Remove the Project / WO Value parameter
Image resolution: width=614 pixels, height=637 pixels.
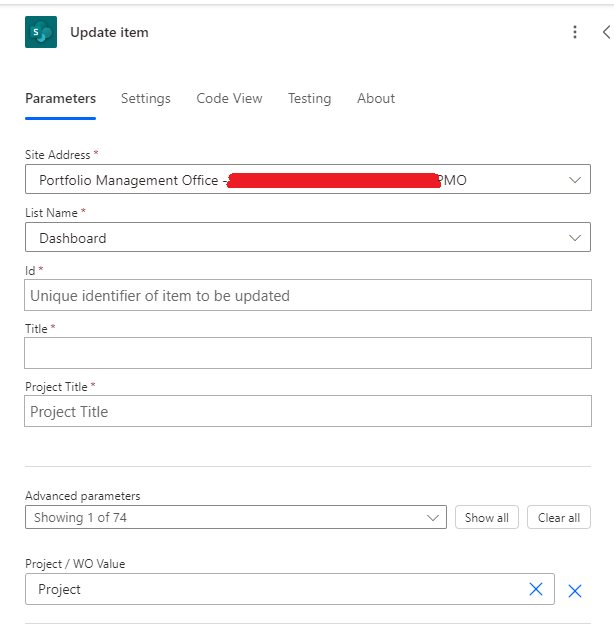(575, 591)
